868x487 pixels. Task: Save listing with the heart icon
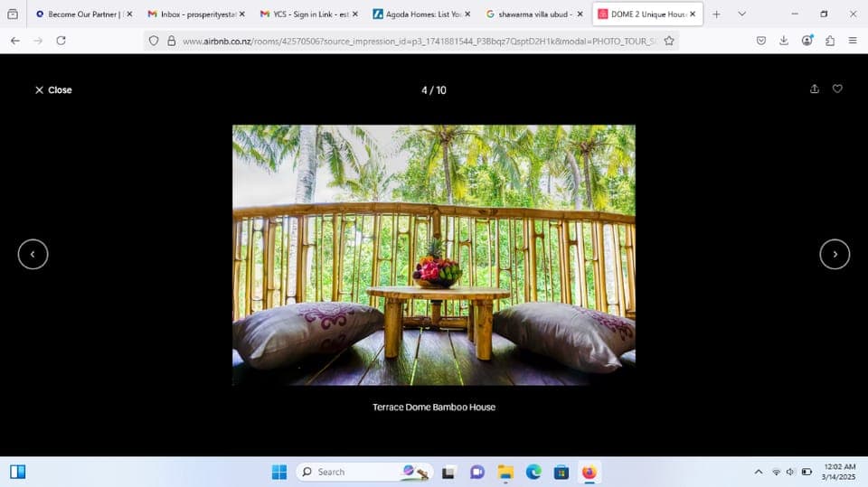tap(837, 89)
